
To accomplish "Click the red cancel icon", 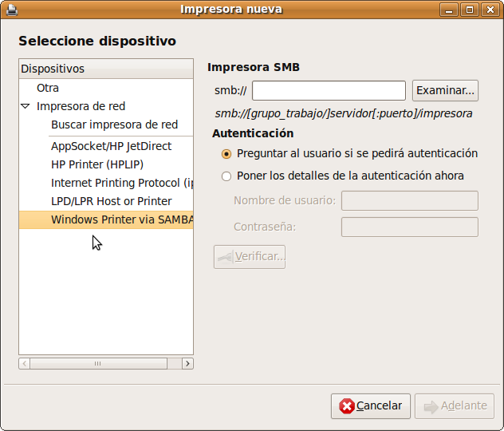I will pos(346,406).
